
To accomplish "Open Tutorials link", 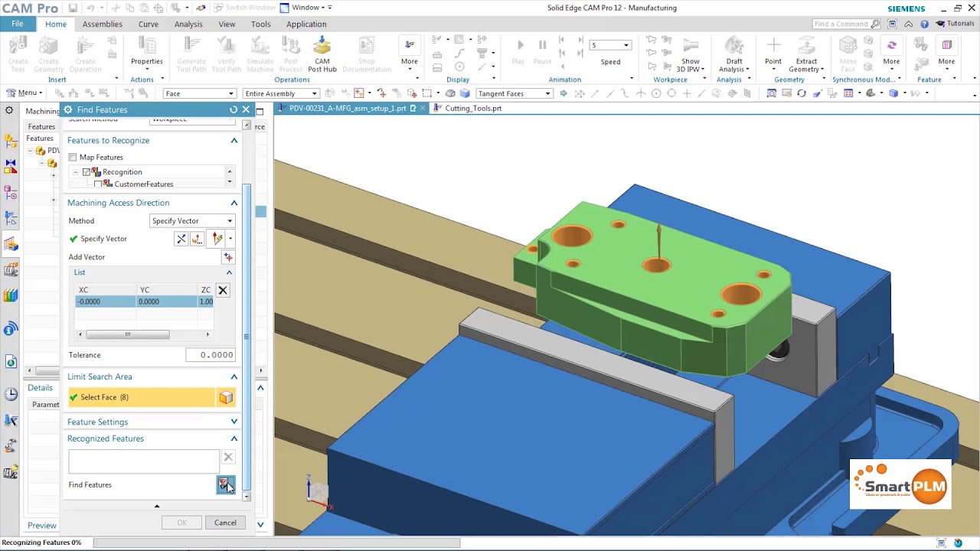I will (x=955, y=24).
